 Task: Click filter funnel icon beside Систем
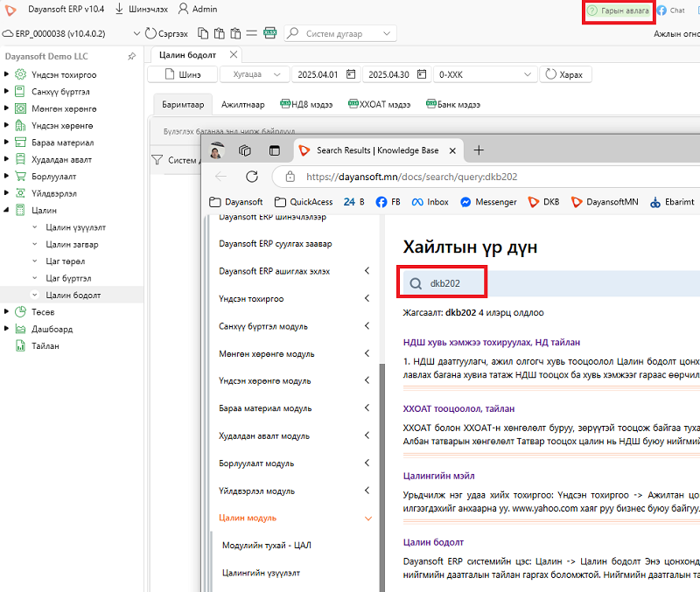157,160
